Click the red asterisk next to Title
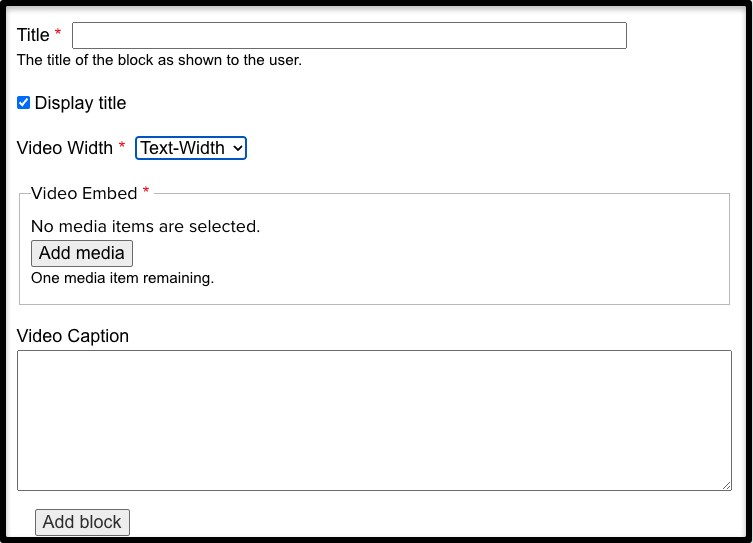Viewport: 753px width, 543px height. point(58,35)
